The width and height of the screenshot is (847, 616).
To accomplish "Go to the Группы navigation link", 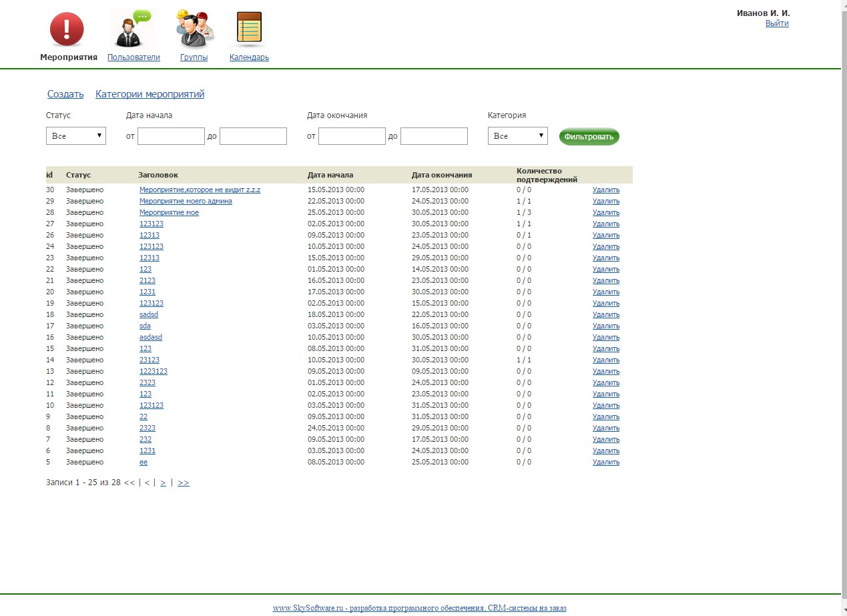I will (x=194, y=57).
